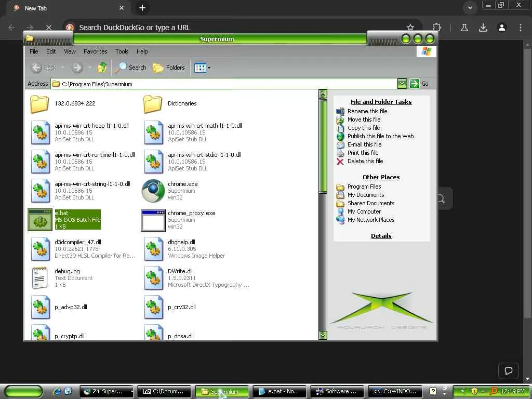Open the Tools menu

(122, 51)
